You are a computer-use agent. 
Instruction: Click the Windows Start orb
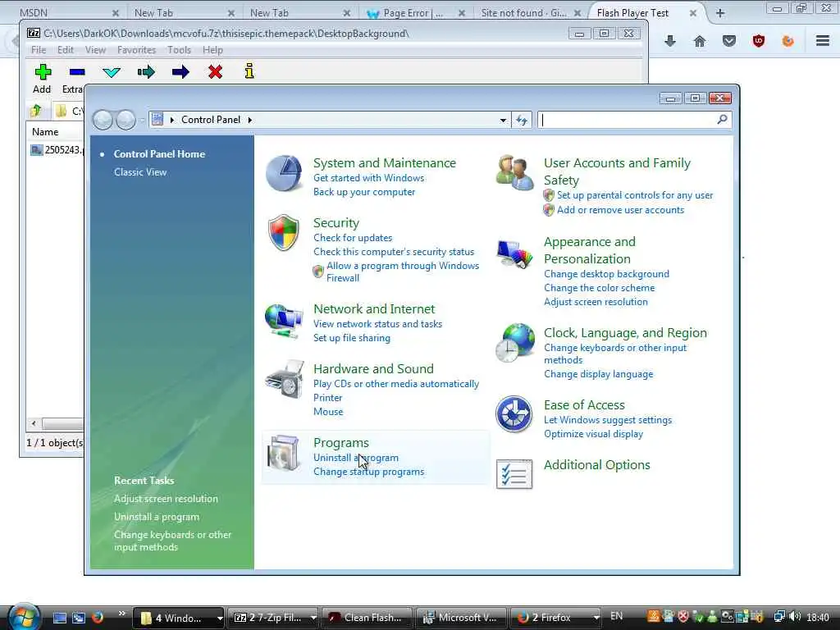pos(24,617)
